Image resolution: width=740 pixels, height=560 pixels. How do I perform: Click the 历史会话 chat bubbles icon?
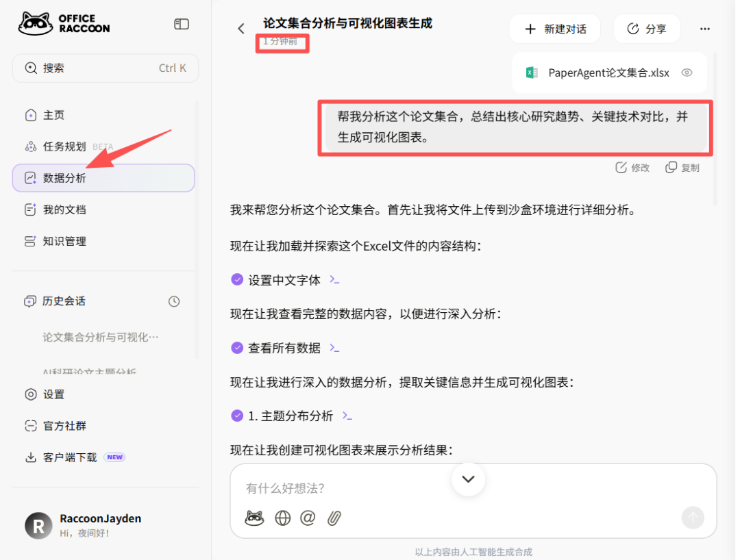pyautogui.click(x=30, y=301)
